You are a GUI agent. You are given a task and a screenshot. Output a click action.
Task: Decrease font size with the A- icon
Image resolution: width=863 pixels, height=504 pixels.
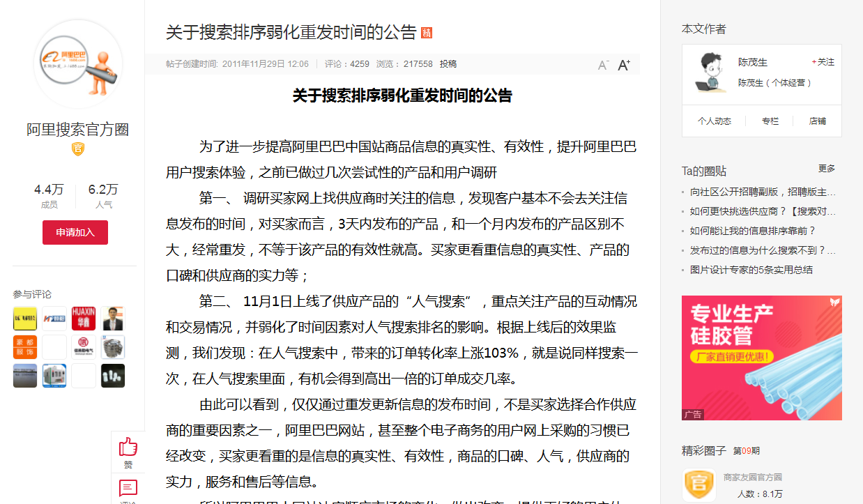tap(604, 65)
